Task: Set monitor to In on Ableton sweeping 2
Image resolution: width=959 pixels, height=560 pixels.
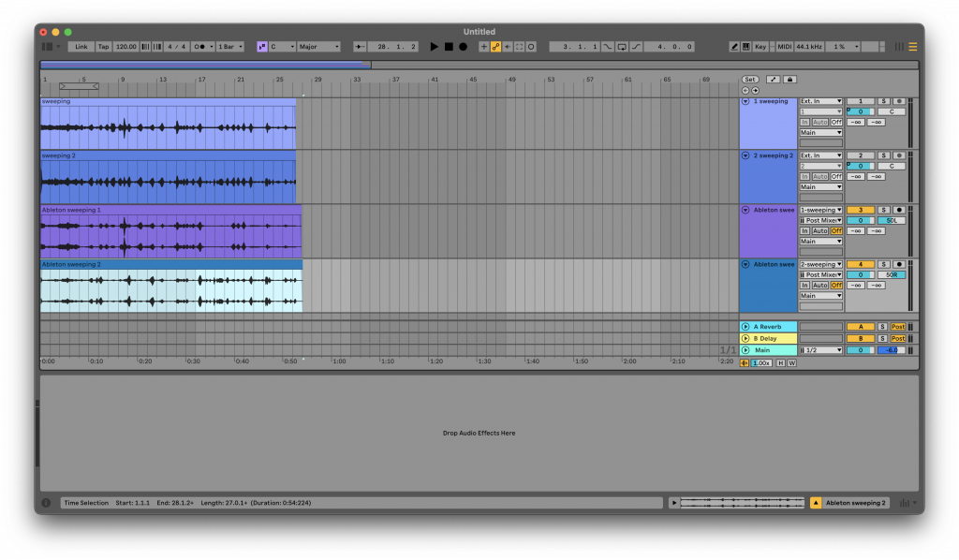Action: click(x=804, y=286)
